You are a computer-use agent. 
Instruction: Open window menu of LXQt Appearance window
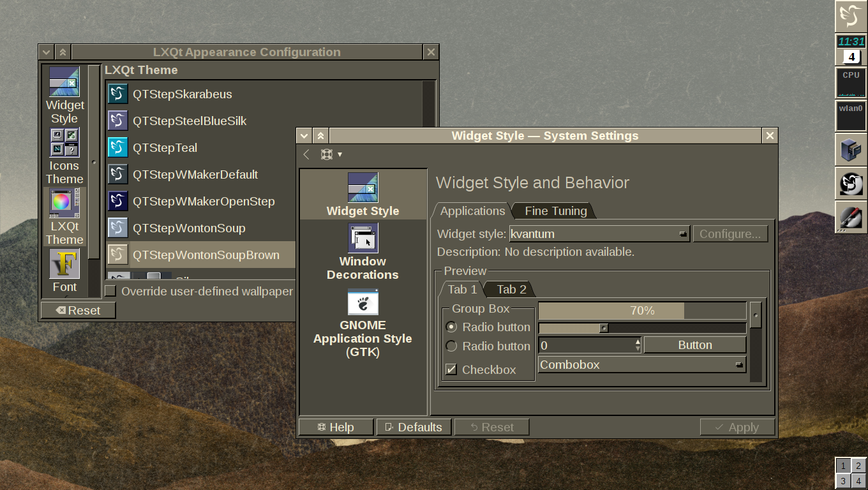tap(46, 52)
